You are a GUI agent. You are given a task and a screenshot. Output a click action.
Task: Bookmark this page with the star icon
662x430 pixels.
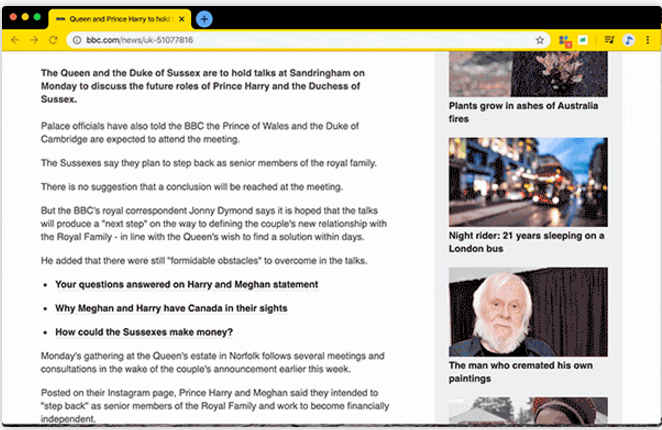click(540, 40)
